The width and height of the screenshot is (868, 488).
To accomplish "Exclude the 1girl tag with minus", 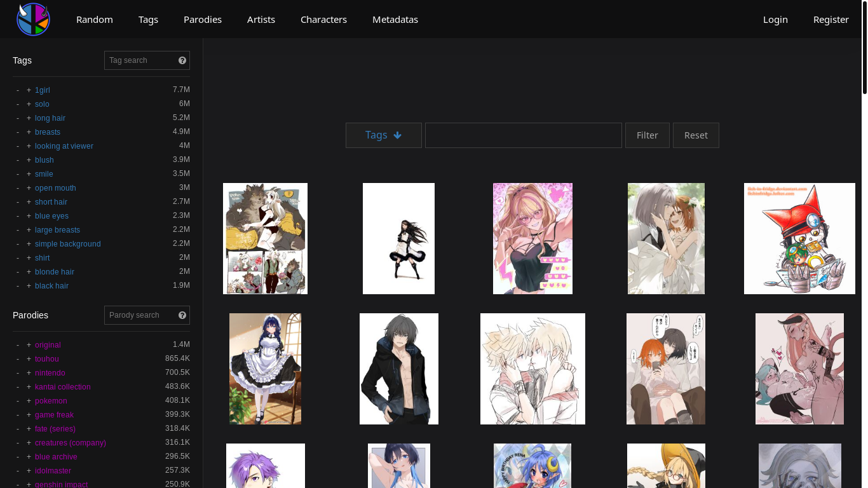I will [x=18, y=90].
